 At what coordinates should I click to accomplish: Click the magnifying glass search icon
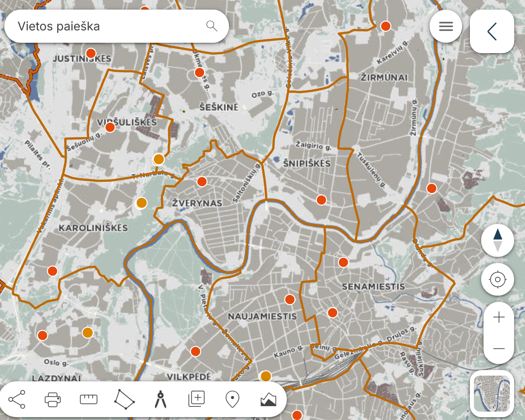coord(212,26)
